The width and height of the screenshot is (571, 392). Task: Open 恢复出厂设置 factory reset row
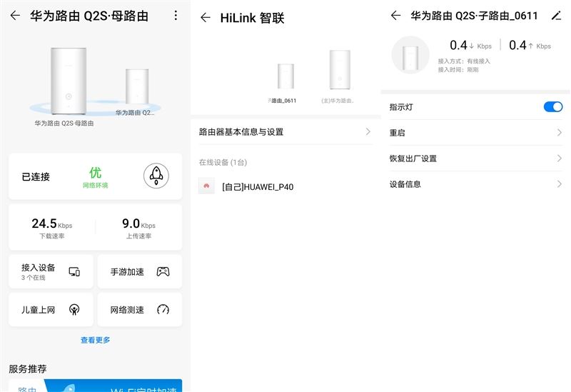475,159
